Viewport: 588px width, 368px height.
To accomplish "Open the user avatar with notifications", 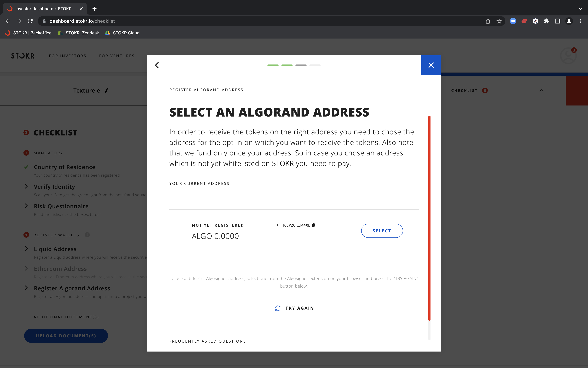I will pos(568,56).
